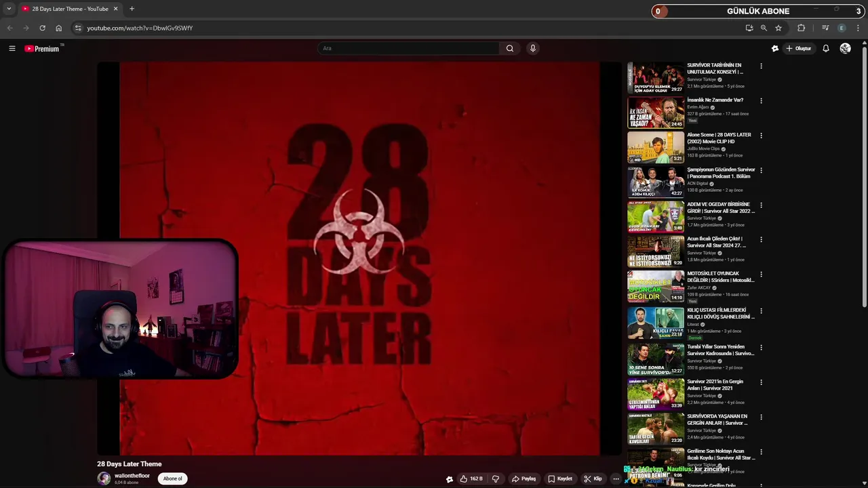Open Kılıç Ustası Filmlerdeki video title

click(x=721, y=313)
